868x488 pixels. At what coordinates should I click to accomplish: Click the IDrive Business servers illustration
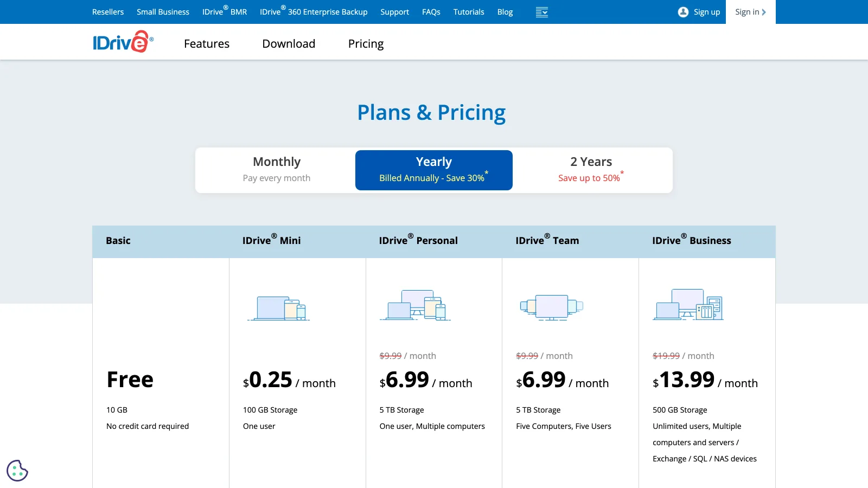[x=688, y=304]
